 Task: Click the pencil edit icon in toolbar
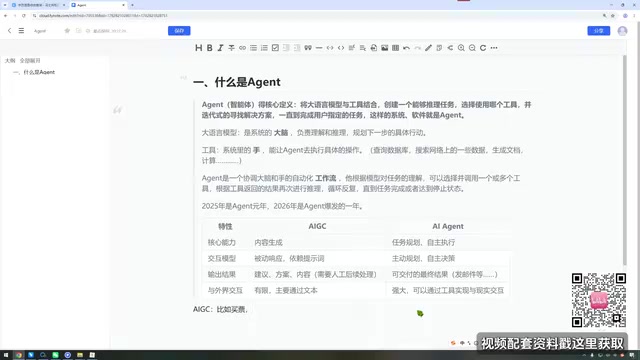tap(428, 48)
